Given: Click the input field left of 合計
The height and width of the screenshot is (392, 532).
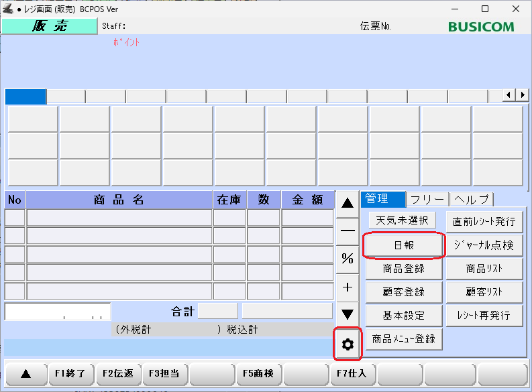Looking at the screenshot, I should (x=58, y=312).
